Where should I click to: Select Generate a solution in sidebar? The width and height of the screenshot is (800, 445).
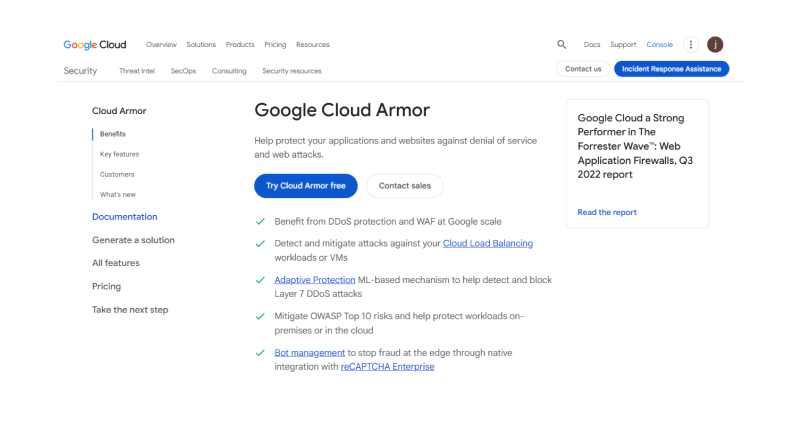(x=133, y=240)
